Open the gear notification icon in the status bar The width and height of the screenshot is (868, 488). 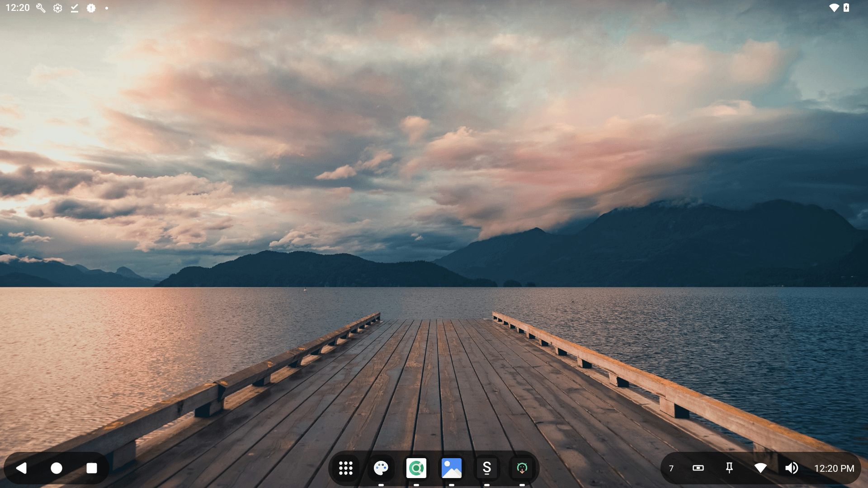[x=58, y=8]
